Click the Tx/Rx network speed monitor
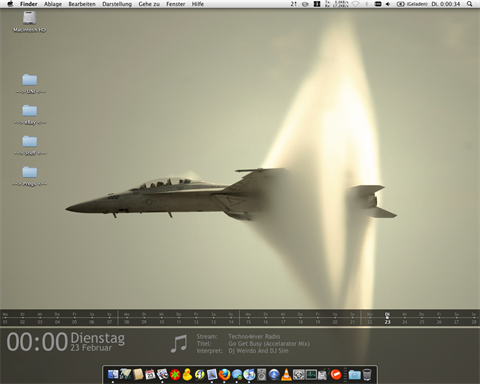This screenshot has width=480, height=384. click(337, 4)
